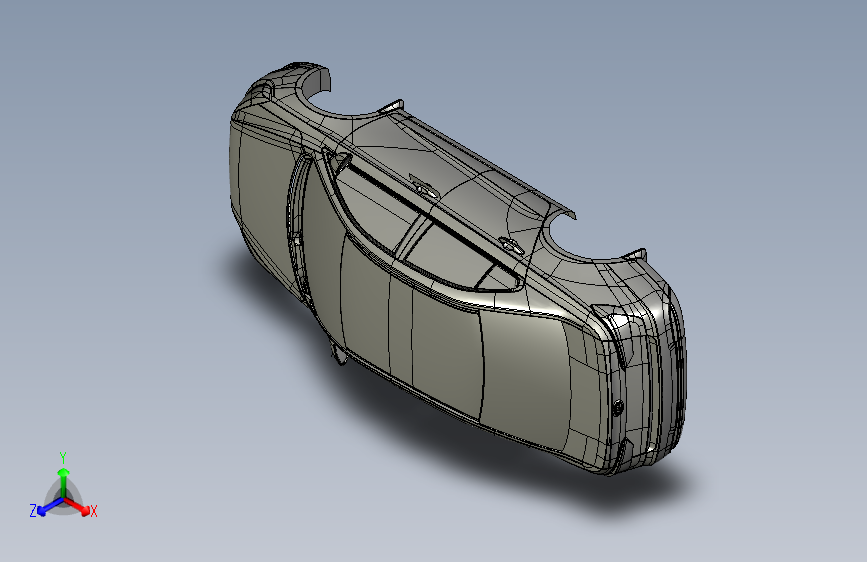
Task: Click the green Y axis arrow of the triad
Action: [x=64, y=482]
